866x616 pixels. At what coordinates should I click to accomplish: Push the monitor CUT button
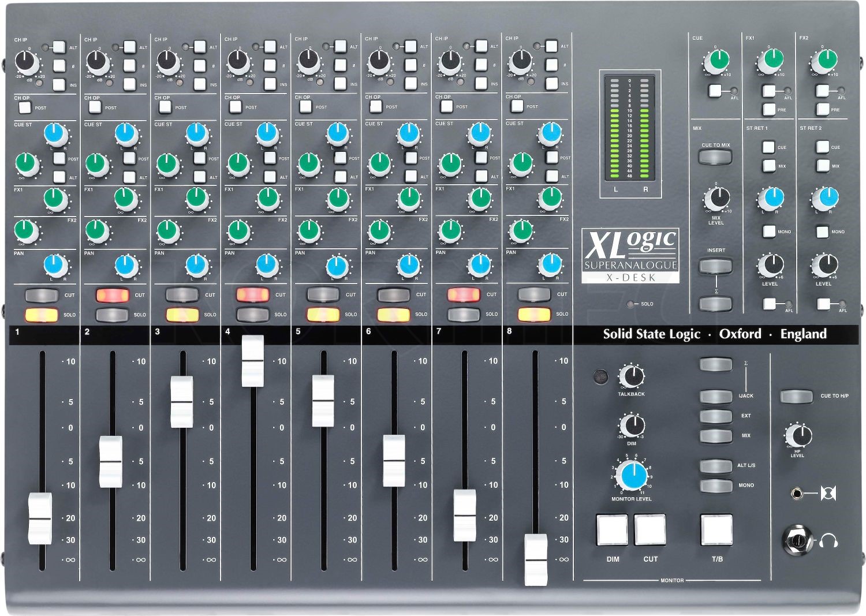(x=650, y=530)
